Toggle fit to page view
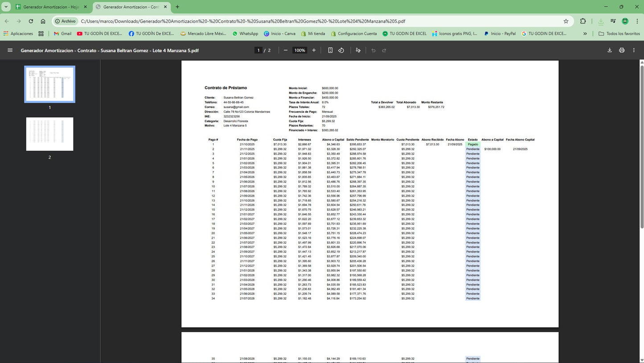Screen dimensions: 644x363 pos(330,50)
